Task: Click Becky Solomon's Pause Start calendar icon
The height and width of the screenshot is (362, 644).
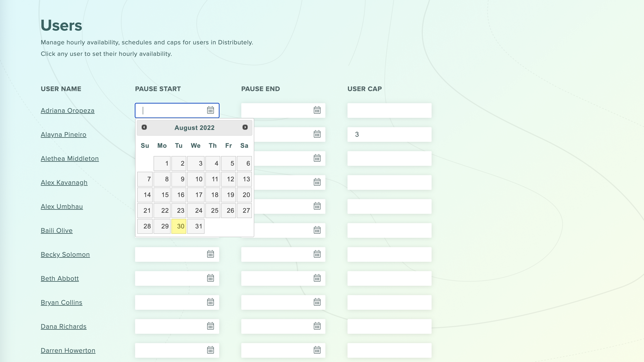Action: click(210, 254)
